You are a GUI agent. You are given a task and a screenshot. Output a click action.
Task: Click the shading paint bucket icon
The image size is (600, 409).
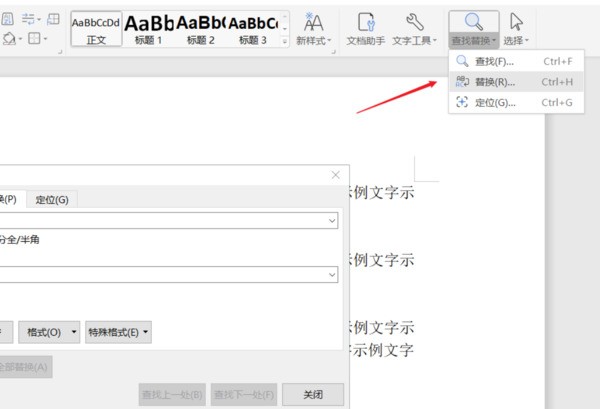(9, 38)
